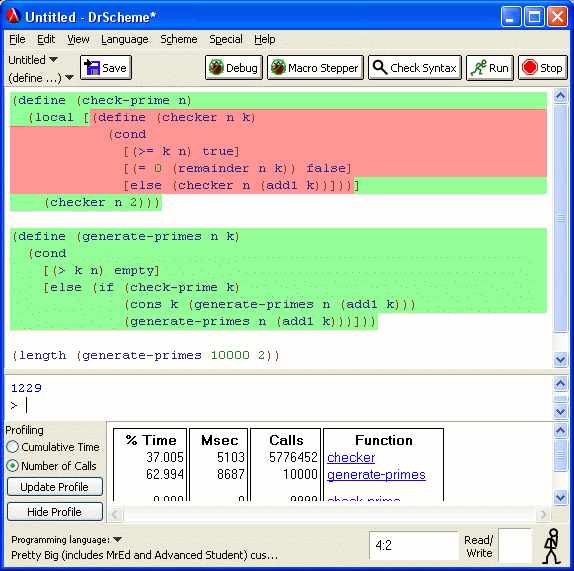This screenshot has height=571, width=574.
Task: Start the Debug tool
Action: point(234,68)
